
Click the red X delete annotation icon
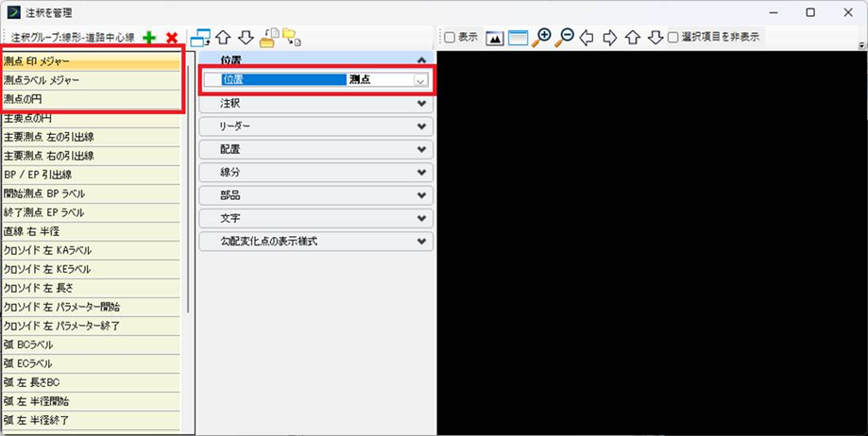[171, 38]
